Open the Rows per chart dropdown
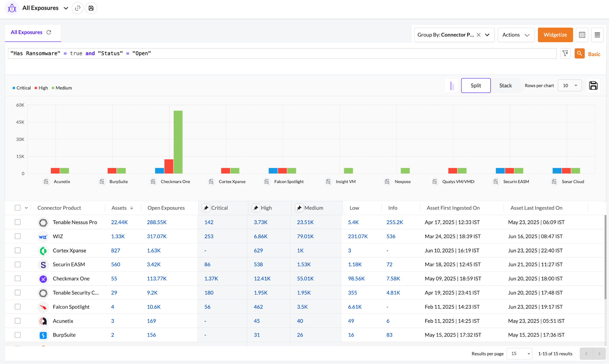The image size is (609, 364). (570, 86)
